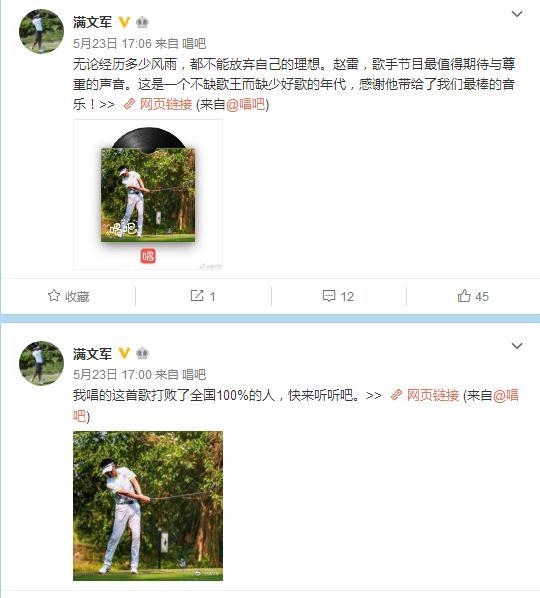Open the vinyl record album thumbnail
This screenshot has width=540, height=598.
(x=148, y=195)
